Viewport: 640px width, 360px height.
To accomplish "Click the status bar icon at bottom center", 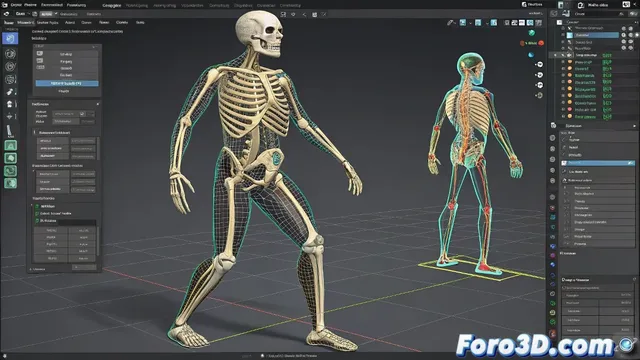I will (262, 356).
